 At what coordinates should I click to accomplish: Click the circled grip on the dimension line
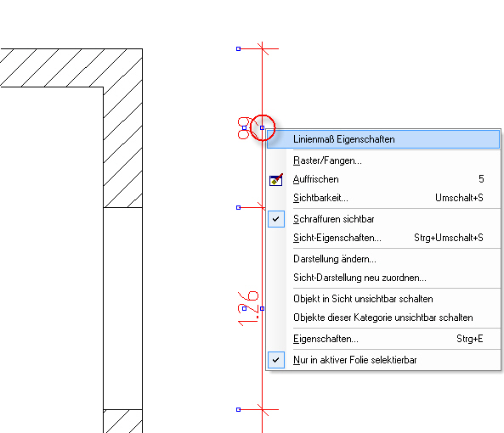click(x=263, y=127)
